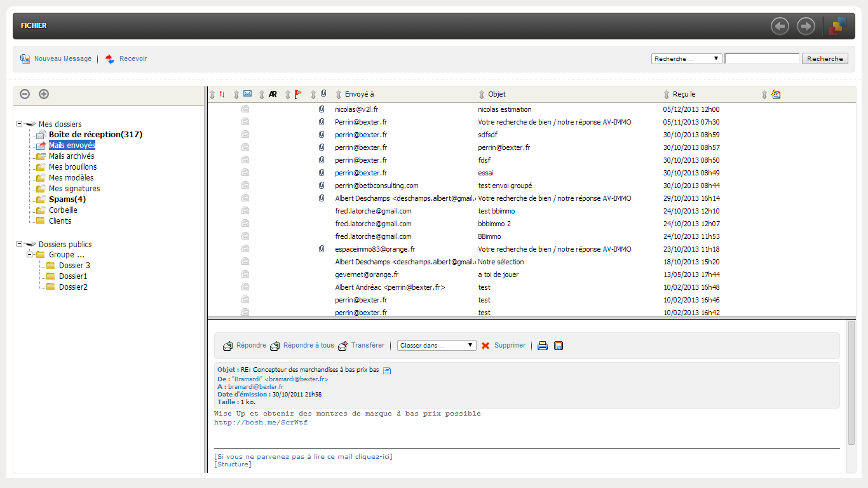Click the Recevoir link
The height and width of the screenshot is (488, 868).
click(133, 58)
